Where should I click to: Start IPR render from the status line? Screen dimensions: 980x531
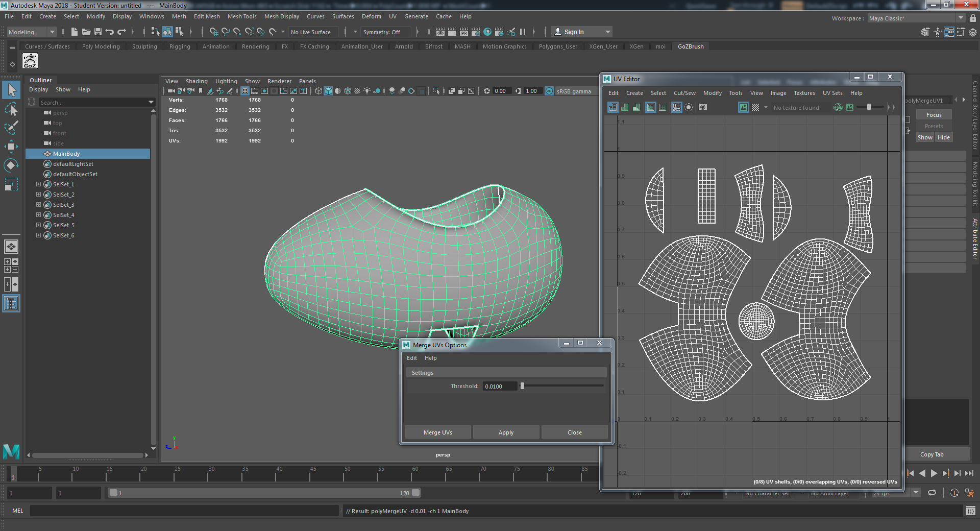click(x=464, y=32)
